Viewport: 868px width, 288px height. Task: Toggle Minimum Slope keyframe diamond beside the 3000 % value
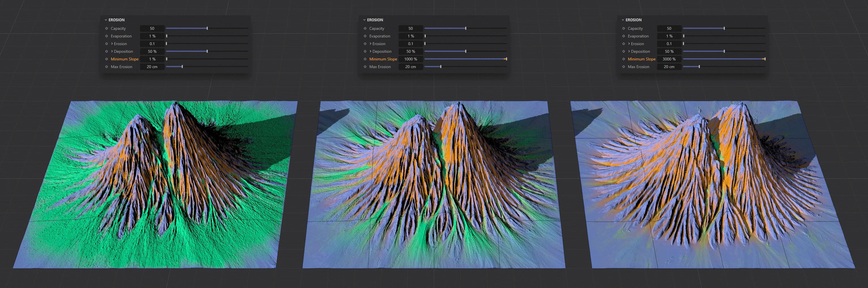[x=623, y=59]
